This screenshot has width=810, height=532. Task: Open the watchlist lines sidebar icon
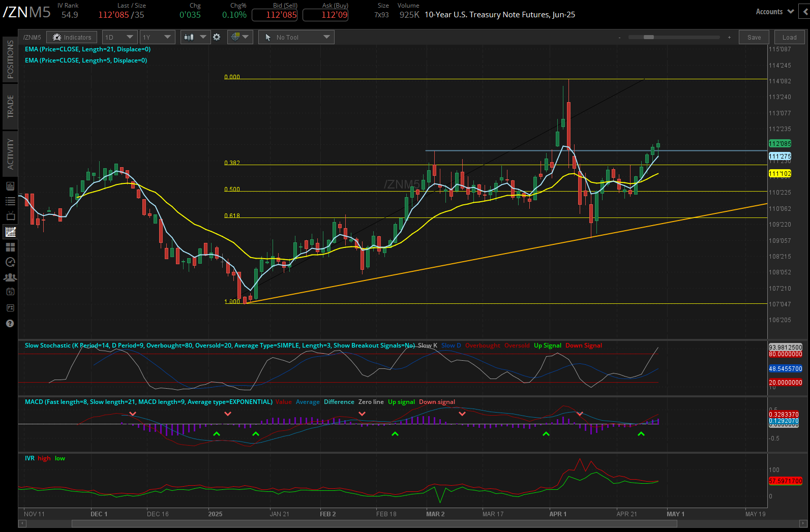pyautogui.click(x=10, y=201)
